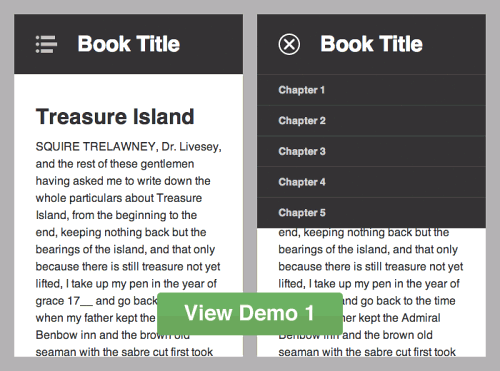
Task: Click the green View Demo 1 button
Action: 250,313
